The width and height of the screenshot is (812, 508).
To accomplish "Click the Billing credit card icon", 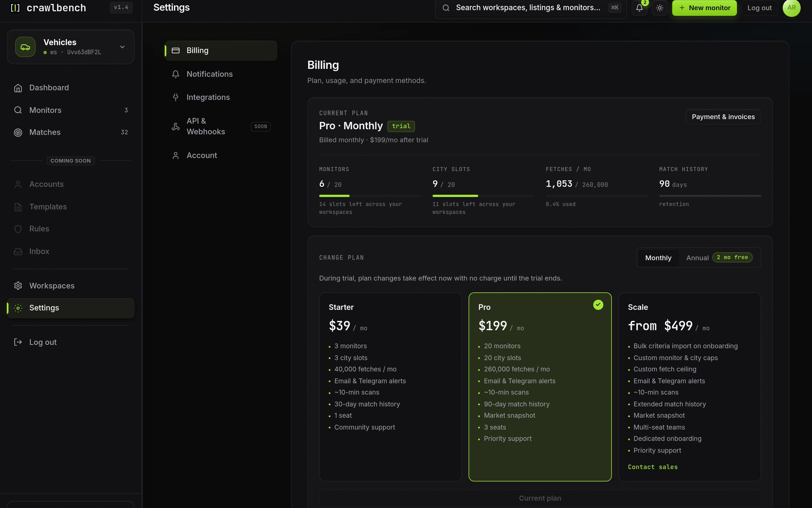I will 175,51.
